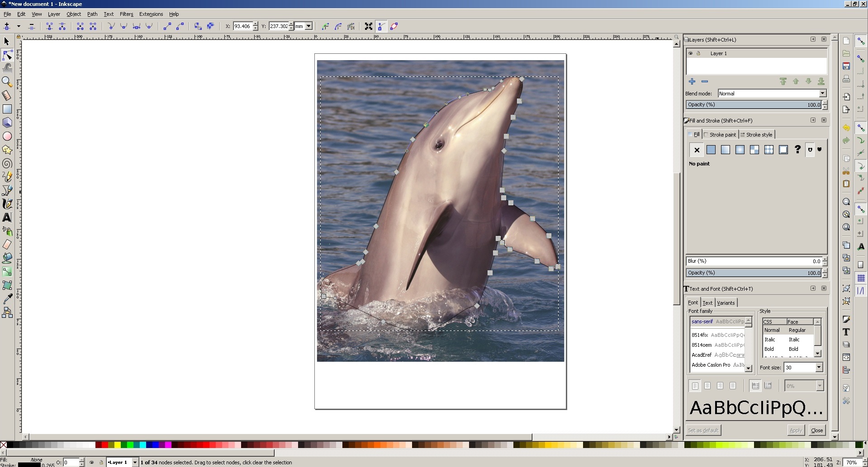Image resolution: width=868 pixels, height=467 pixels.
Task: Select the Star and polygon tool
Action: pos(7,150)
